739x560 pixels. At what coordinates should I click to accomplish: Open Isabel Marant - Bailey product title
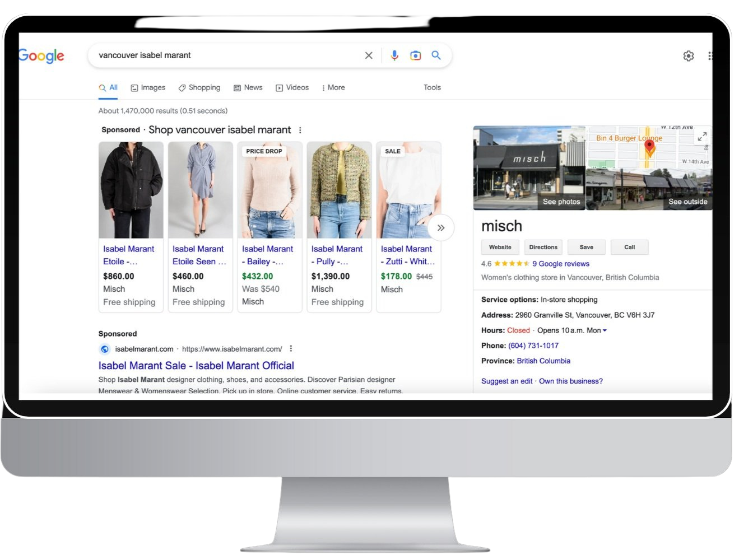click(x=268, y=255)
